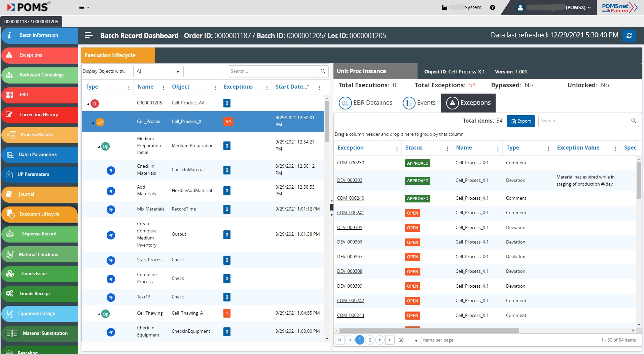The image size is (644, 355).
Task: Open the help question mark icon
Action: 492,7
